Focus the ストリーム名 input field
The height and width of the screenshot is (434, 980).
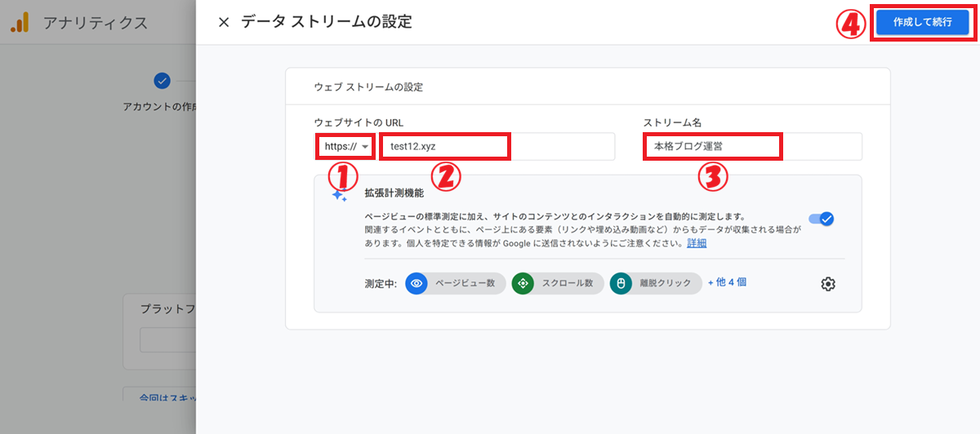coord(751,147)
